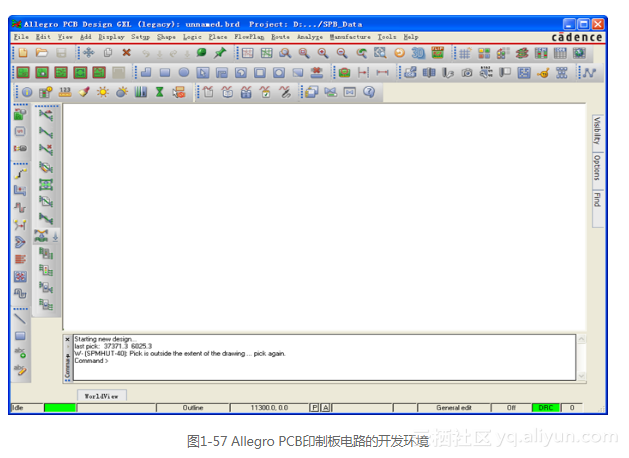
Task: Open the FlowPlan menu
Action: click(x=249, y=37)
